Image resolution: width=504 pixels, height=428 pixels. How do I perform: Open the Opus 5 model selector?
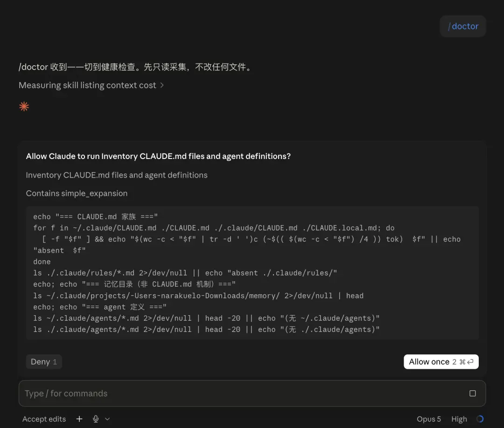(429, 419)
